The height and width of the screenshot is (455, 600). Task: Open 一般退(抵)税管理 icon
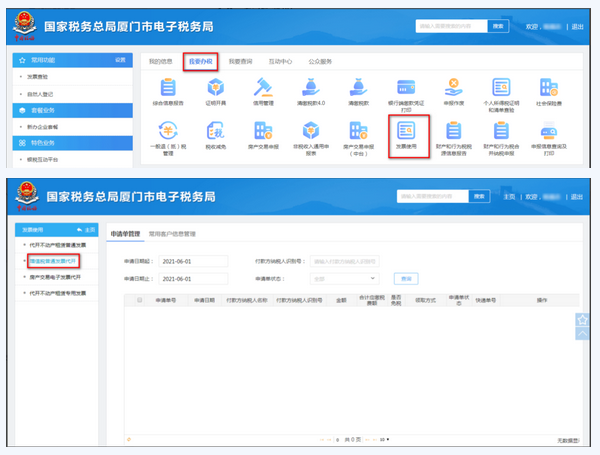[x=167, y=135]
